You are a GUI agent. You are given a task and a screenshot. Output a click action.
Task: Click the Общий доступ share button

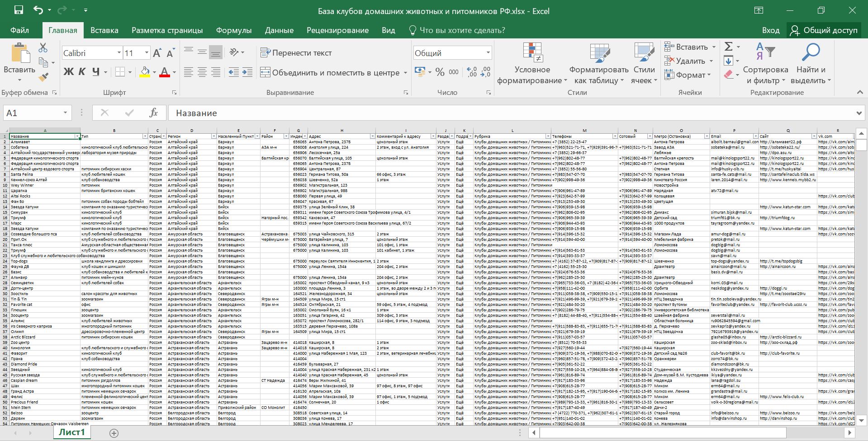tap(824, 30)
